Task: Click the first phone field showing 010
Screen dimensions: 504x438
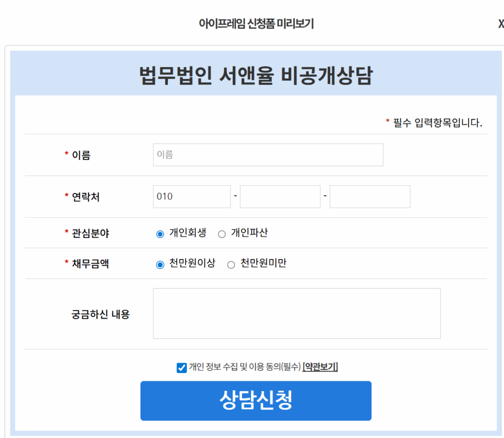Action: [x=192, y=197]
